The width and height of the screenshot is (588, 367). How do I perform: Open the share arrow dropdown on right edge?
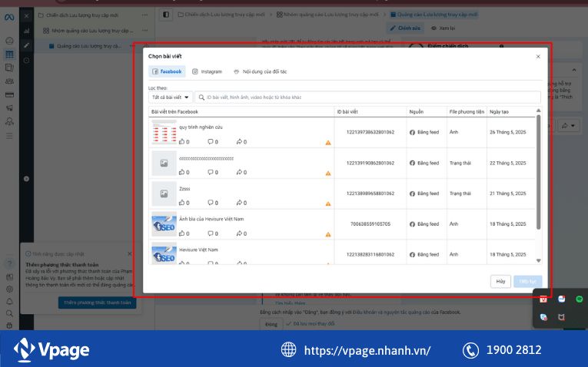coord(568,126)
